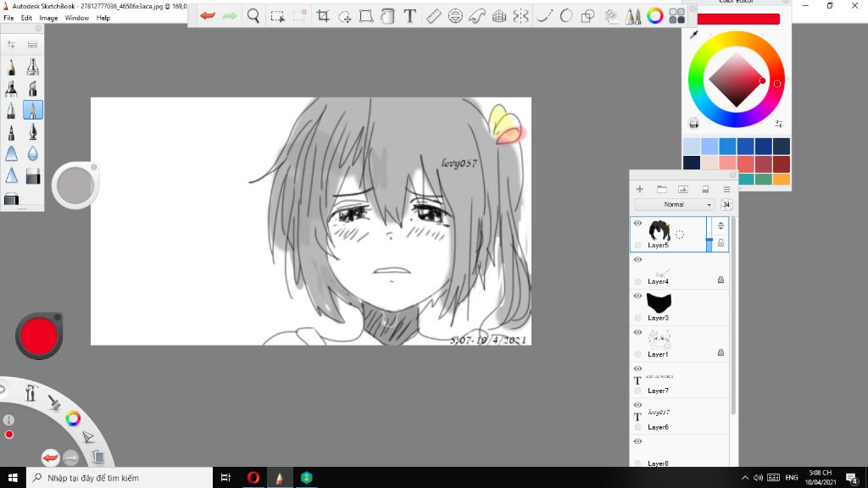The image size is (868, 488).
Task: Add a layer group folder
Action: (x=661, y=189)
